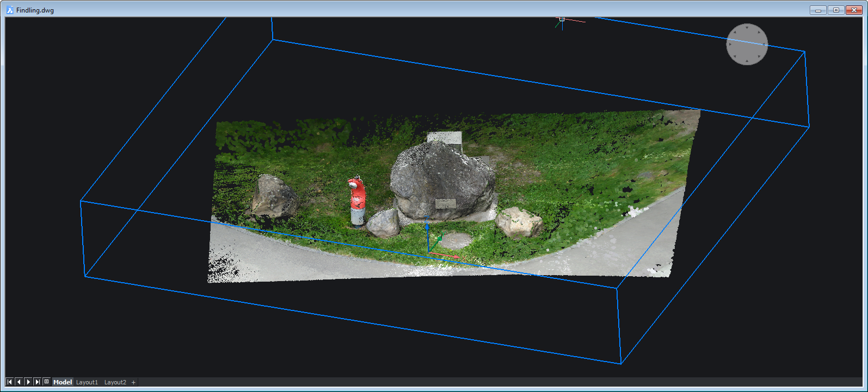
Task: Click left arrow on LookFrom view widget
Action: (x=730, y=44)
